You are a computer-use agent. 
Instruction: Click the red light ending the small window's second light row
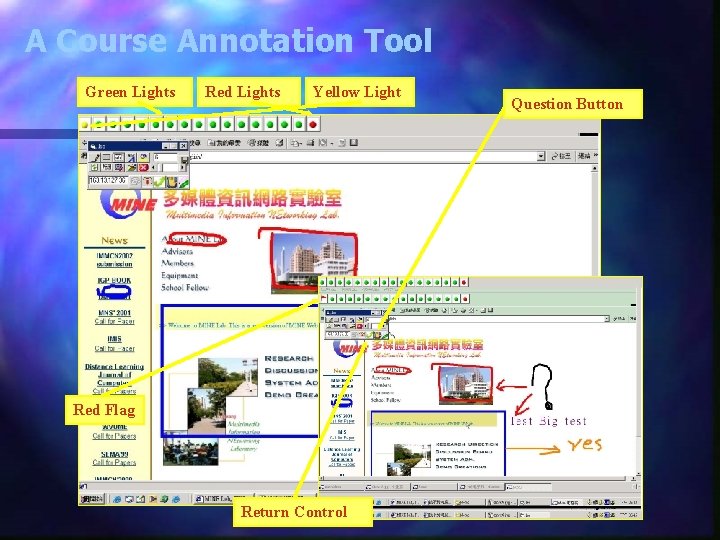pos(465,299)
